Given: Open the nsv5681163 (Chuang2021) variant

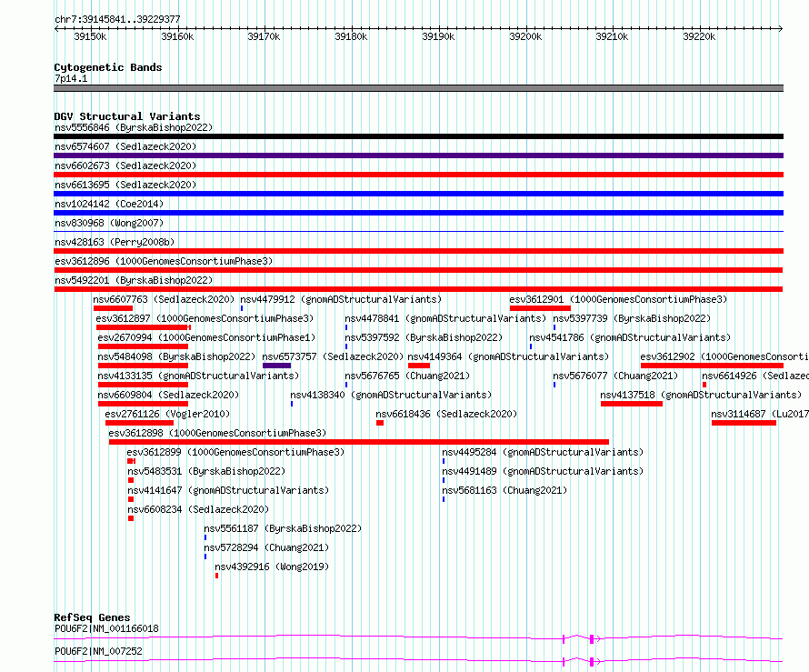Looking at the screenshot, I should [504, 490].
